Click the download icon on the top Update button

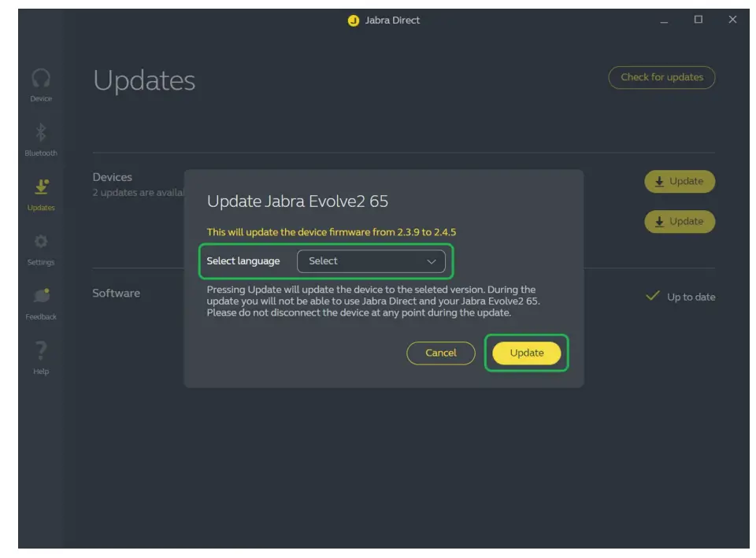tap(658, 181)
